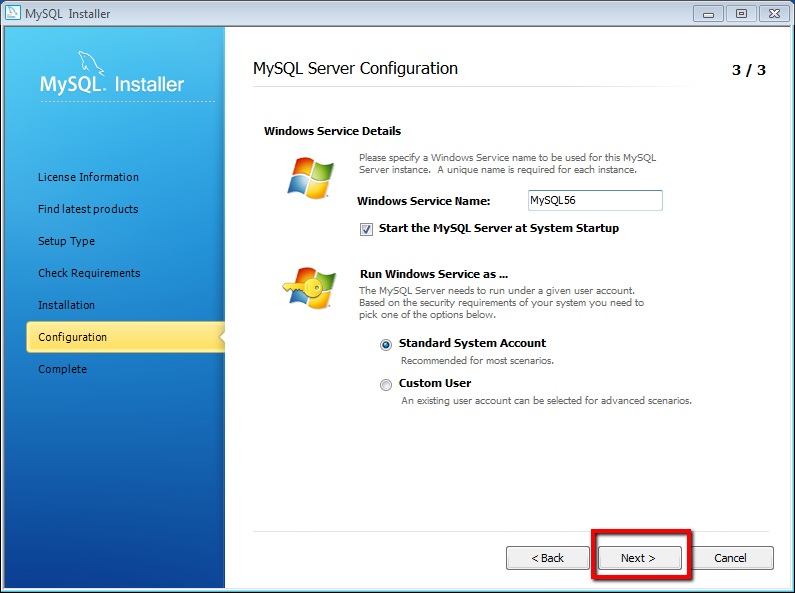
Task: Go to the Check Requirements step
Action: pos(89,273)
